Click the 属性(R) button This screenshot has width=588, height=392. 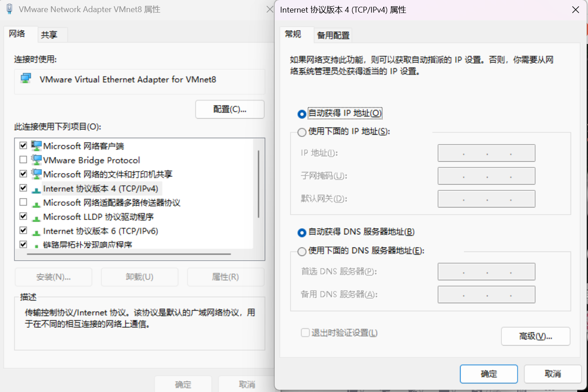pos(225,277)
